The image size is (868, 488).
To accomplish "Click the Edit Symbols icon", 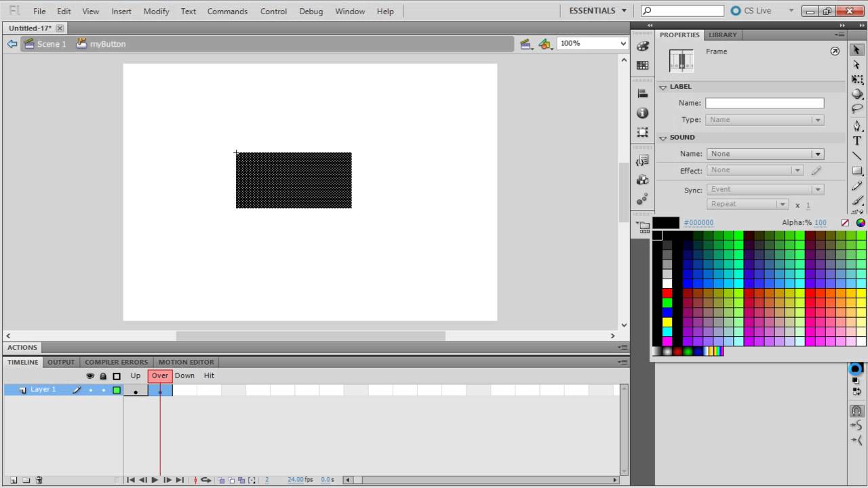I will click(x=545, y=43).
